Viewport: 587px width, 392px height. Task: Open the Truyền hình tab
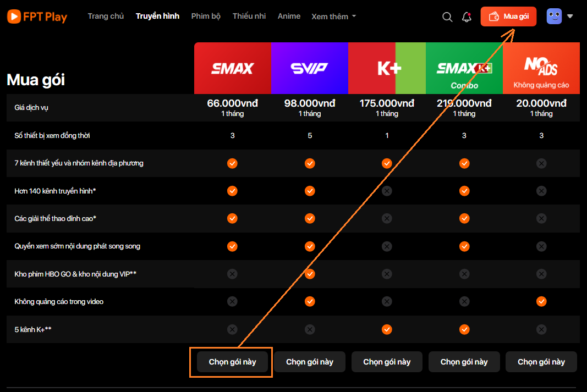[x=157, y=16]
